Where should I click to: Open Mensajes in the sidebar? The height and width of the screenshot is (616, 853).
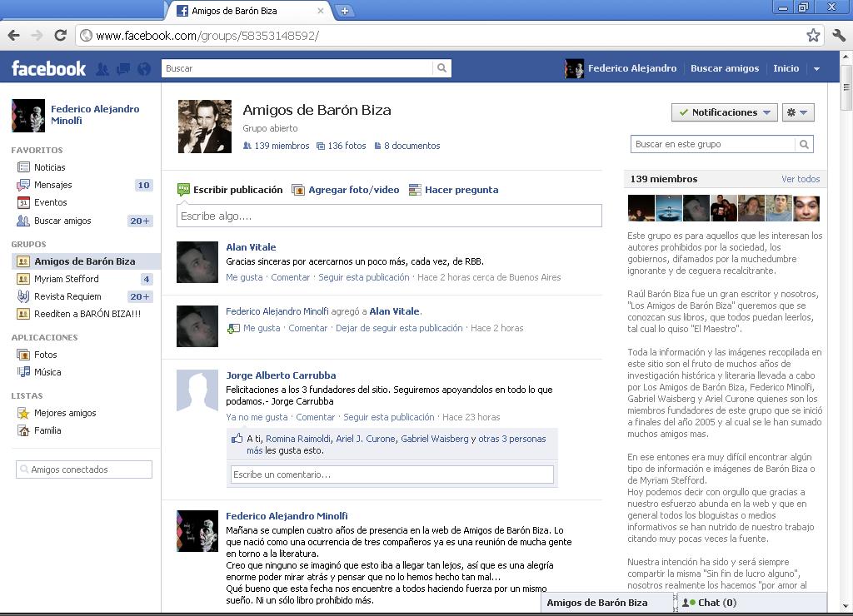point(52,185)
